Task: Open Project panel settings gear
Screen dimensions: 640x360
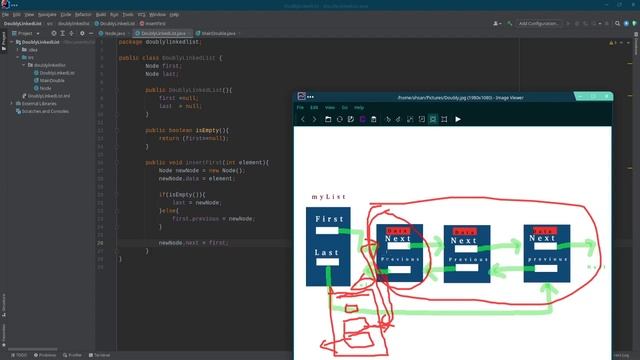Action: pyautogui.click(x=82, y=33)
